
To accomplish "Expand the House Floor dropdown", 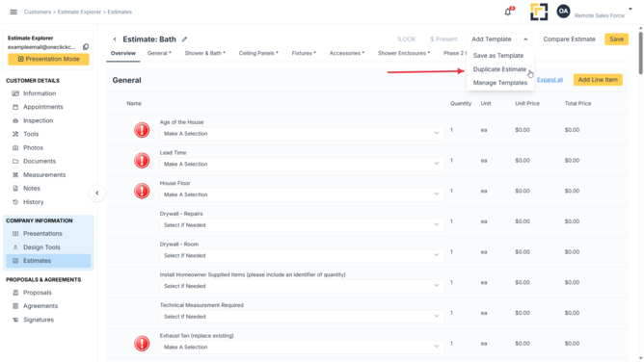I will point(302,194).
